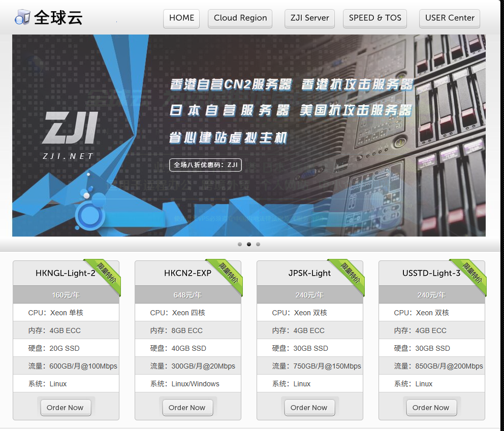This screenshot has height=431, width=504.
Task: Select the first carousel dot
Action: (240, 244)
